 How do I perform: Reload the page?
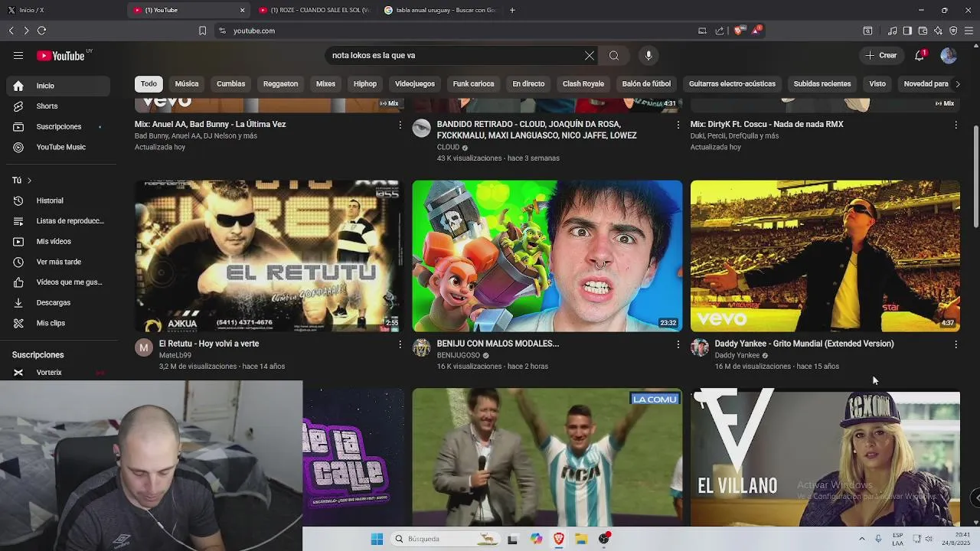(41, 31)
